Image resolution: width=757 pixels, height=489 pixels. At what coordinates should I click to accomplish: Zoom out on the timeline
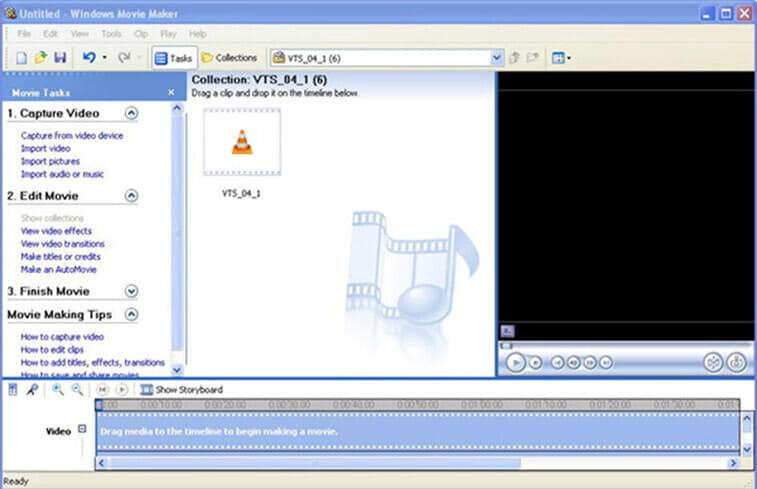(x=77, y=390)
